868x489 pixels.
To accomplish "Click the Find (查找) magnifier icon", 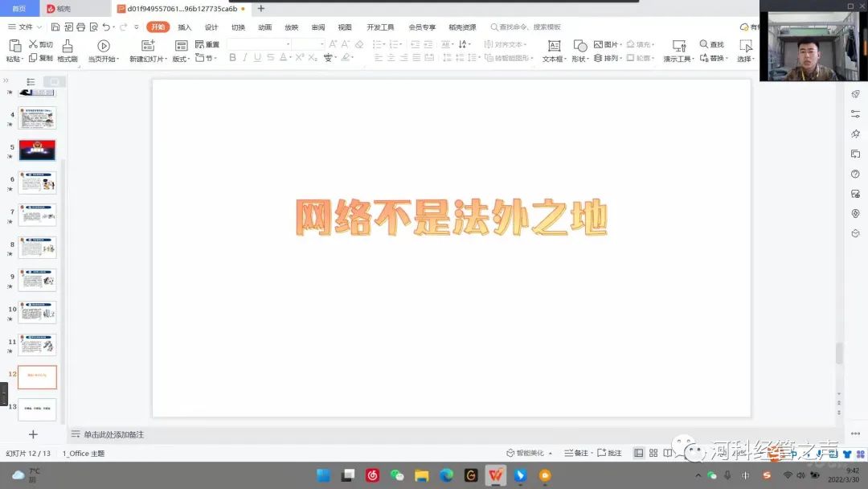I will click(x=703, y=43).
